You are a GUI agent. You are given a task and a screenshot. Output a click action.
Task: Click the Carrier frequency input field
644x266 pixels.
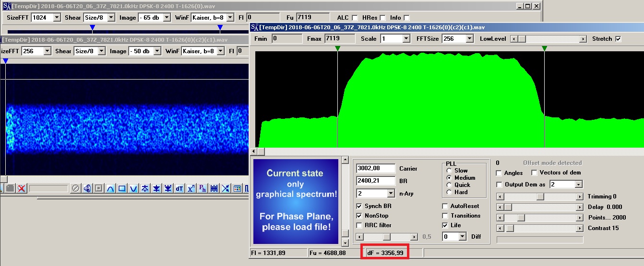tap(375, 168)
